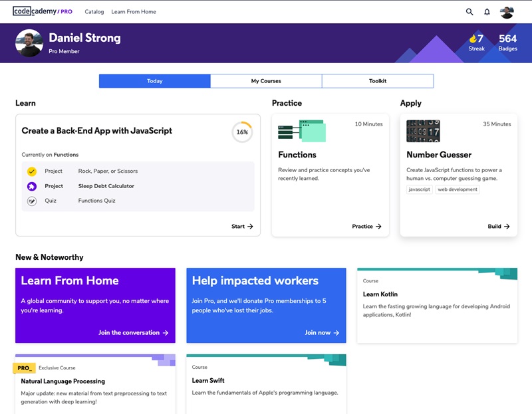The height and width of the screenshot is (414, 532).
Task: Select the javascript tag chip
Action: click(x=419, y=189)
